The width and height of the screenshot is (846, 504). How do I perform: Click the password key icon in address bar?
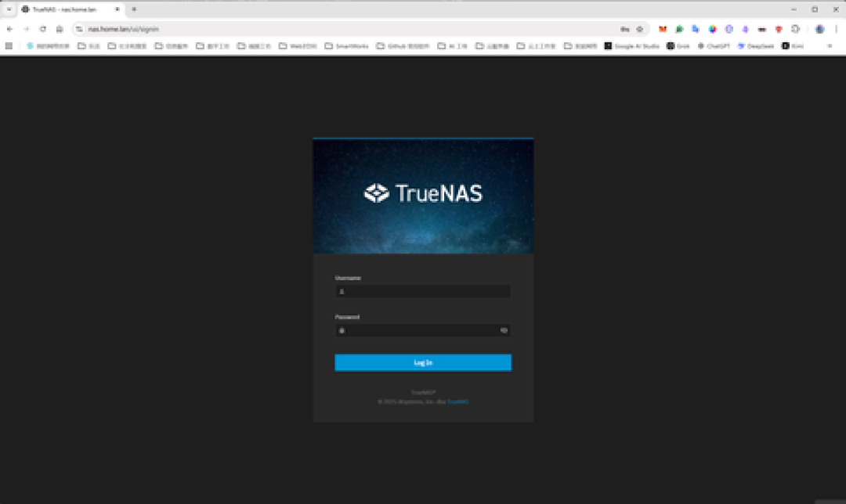click(x=624, y=29)
